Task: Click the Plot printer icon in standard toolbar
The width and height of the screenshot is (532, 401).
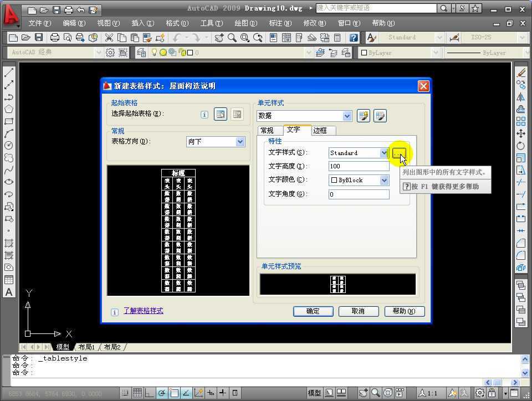Action: (55, 37)
